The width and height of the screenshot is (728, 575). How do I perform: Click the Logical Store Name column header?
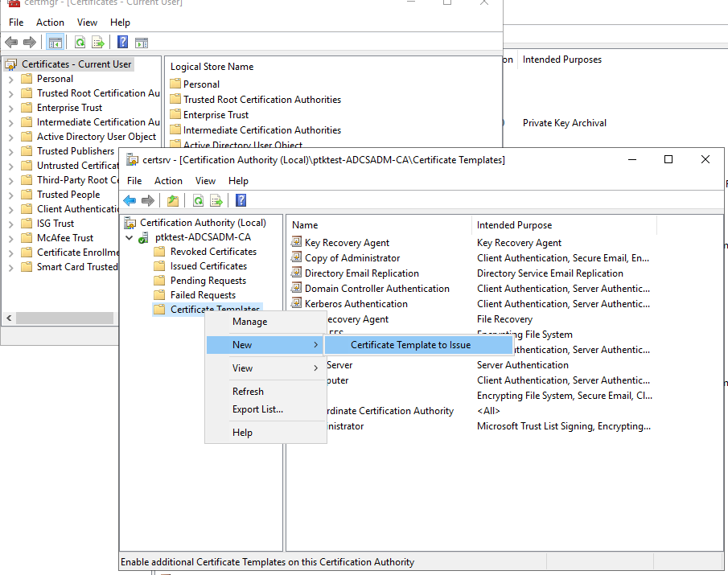pos(212,67)
